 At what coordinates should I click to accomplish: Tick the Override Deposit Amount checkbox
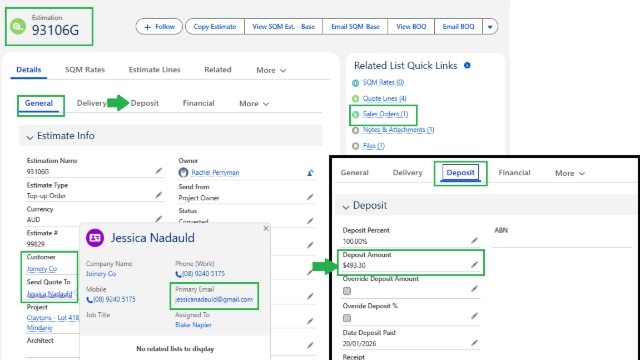click(347, 291)
